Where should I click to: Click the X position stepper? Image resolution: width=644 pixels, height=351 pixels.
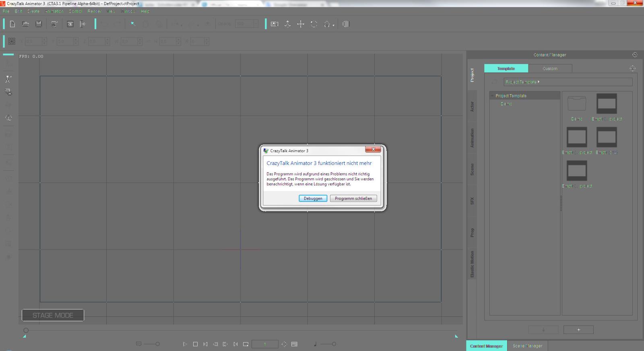[44, 41]
